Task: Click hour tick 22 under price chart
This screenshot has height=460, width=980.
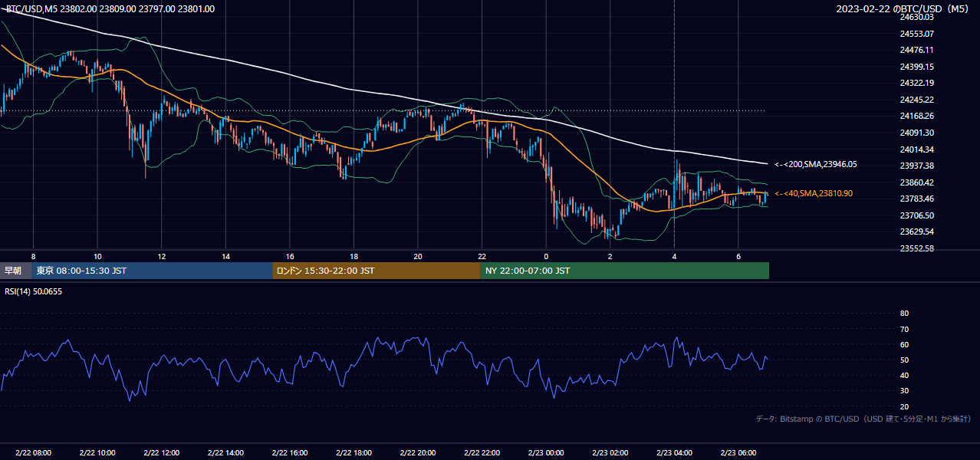Action: point(482,256)
